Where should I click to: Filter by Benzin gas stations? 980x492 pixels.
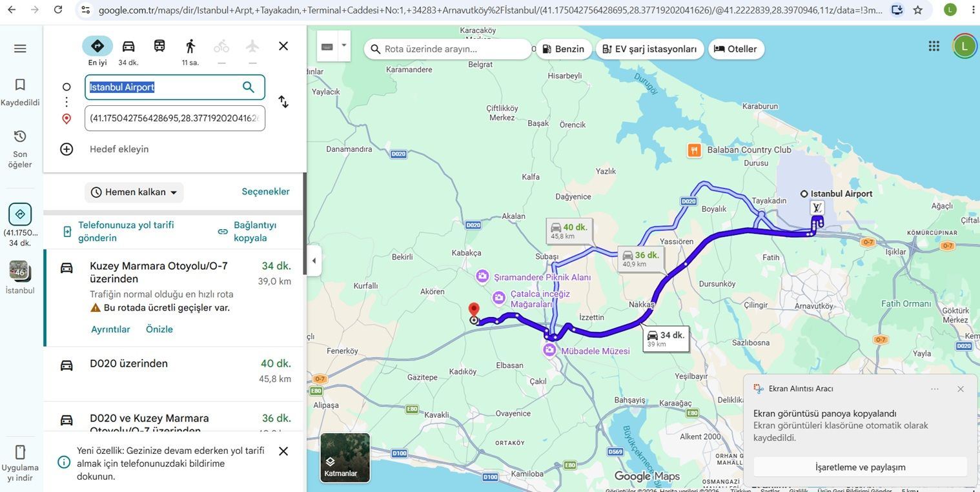[x=564, y=49]
